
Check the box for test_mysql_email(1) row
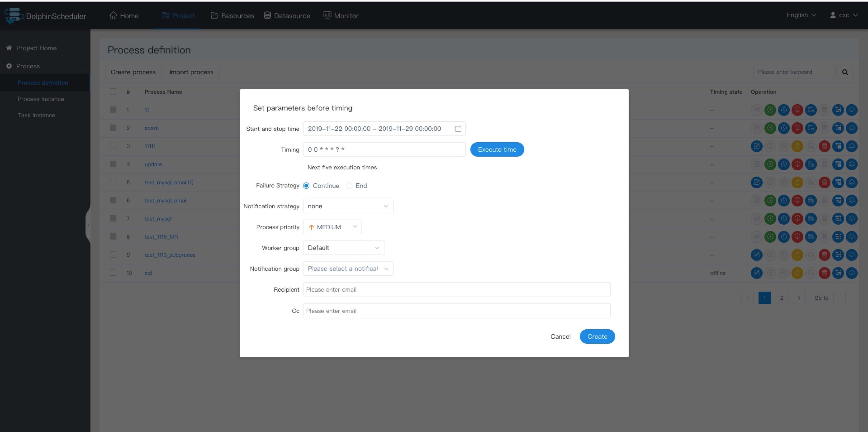coord(113,182)
